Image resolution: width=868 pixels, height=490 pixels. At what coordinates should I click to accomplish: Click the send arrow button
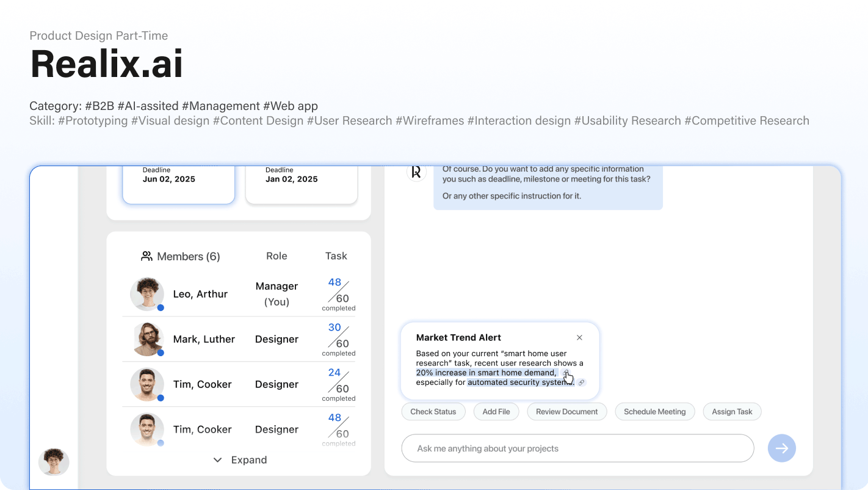click(x=782, y=448)
